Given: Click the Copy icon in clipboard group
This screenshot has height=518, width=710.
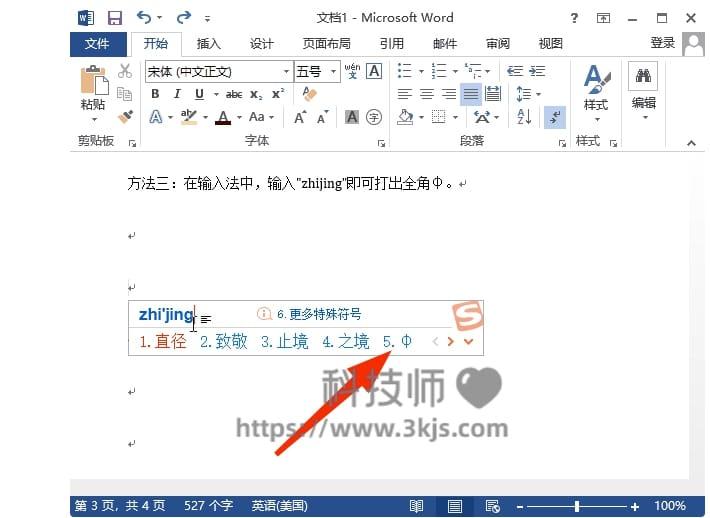Looking at the screenshot, I should [x=125, y=94].
